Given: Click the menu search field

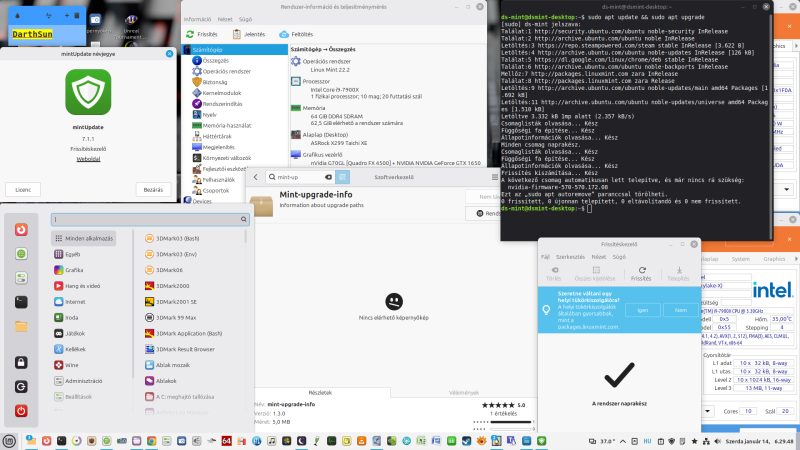Looking at the screenshot, I should [150, 219].
